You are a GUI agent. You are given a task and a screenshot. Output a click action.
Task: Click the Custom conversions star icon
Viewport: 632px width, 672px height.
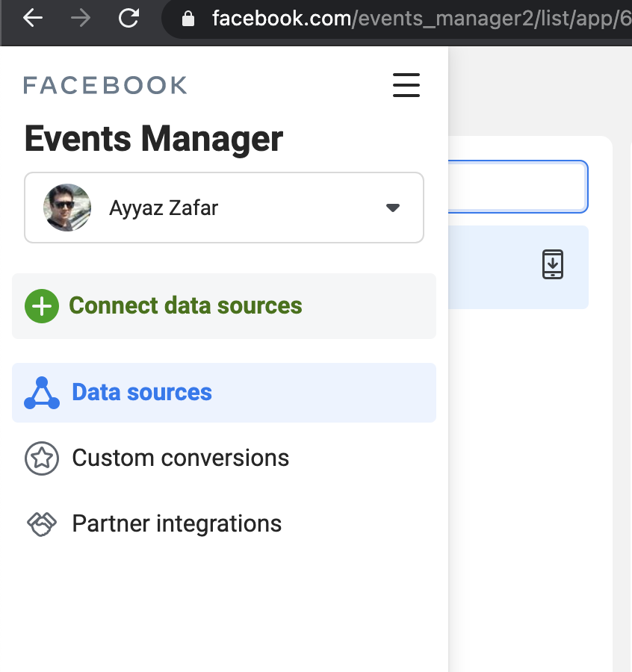click(42, 458)
